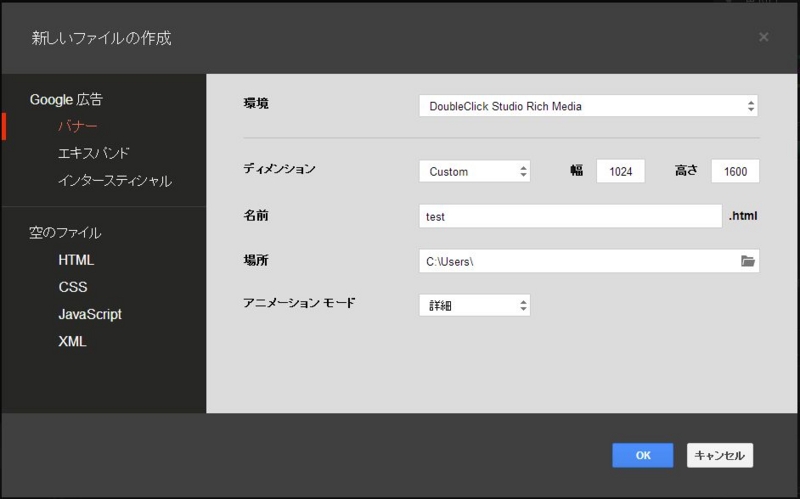This screenshot has height=499, width=800.
Task: Click the location field C:\Users\
Action: [x=589, y=261]
